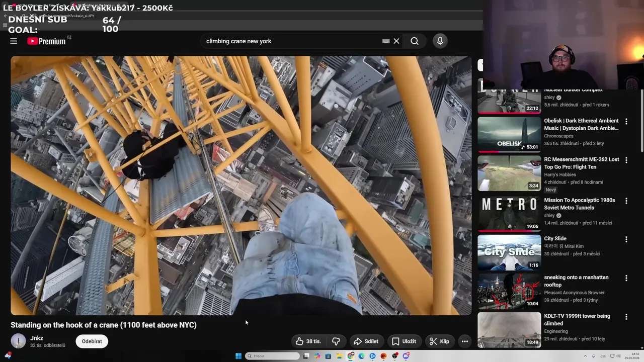The height and width of the screenshot is (362, 644).
Task: Click the video title 'Standing on the hook of a crane'
Action: [104, 325]
